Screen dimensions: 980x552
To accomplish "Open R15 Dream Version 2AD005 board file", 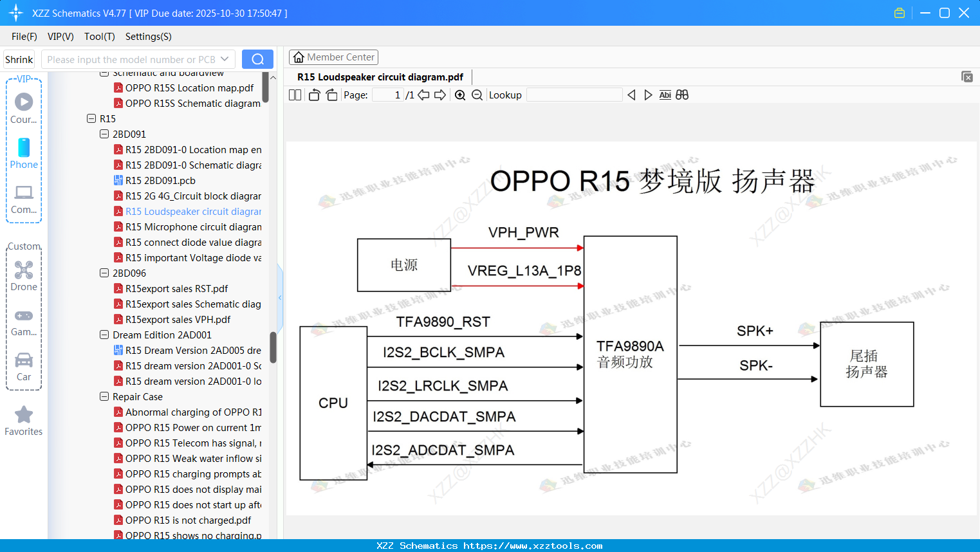I will (x=188, y=351).
